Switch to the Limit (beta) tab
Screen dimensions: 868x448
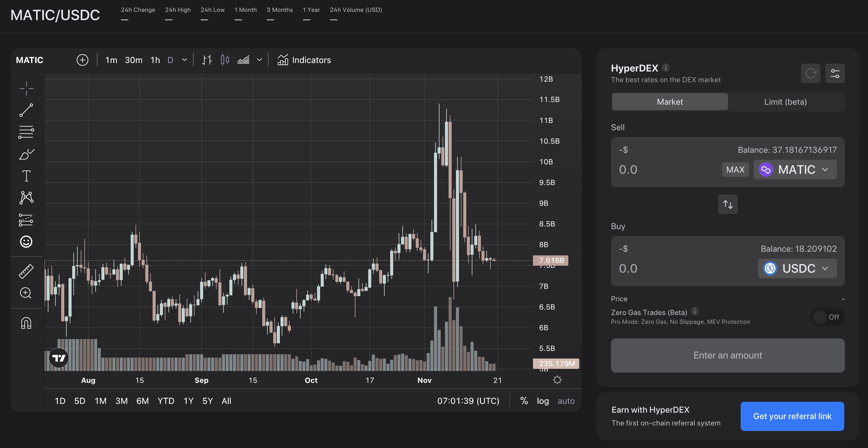pyautogui.click(x=785, y=102)
